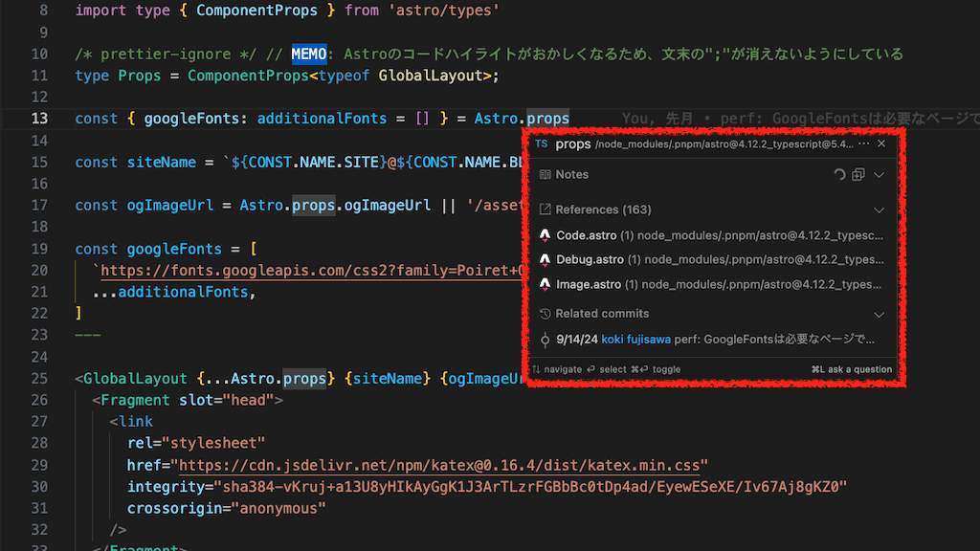Click the Astro icon beside Code.astro
The width and height of the screenshot is (980, 551).
[545, 235]
